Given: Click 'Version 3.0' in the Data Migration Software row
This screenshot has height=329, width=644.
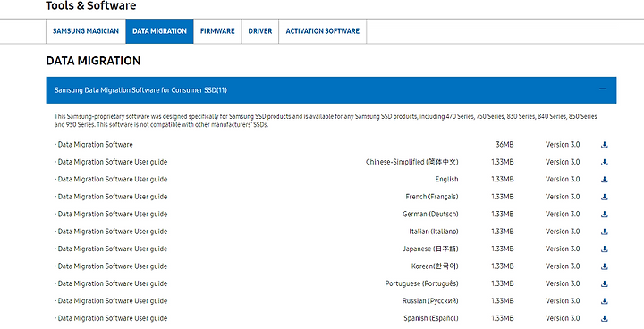Looking at the screenshot, I should (563, 145).
